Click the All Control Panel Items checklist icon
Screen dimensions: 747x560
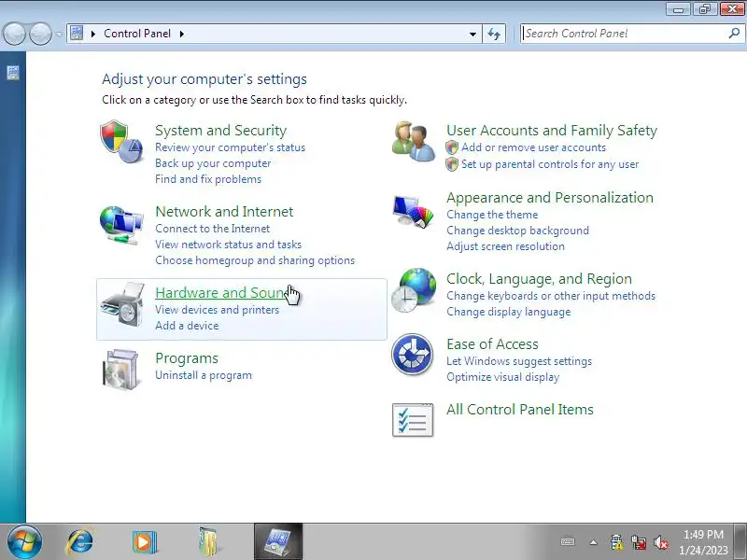pos(413,419)
